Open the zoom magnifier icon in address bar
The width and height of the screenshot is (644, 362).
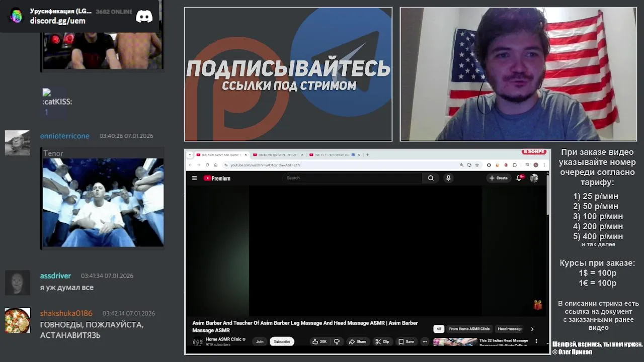(461, 165)
